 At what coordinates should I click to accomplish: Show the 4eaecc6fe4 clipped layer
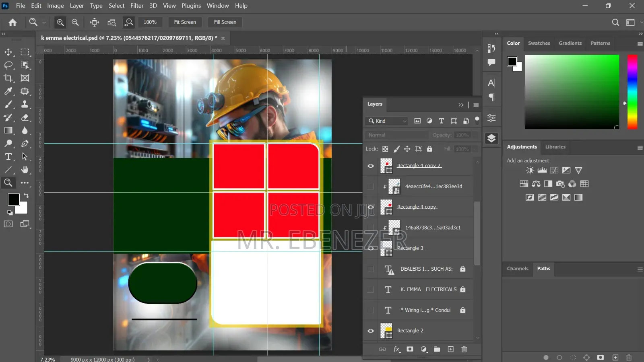point(371,186)
